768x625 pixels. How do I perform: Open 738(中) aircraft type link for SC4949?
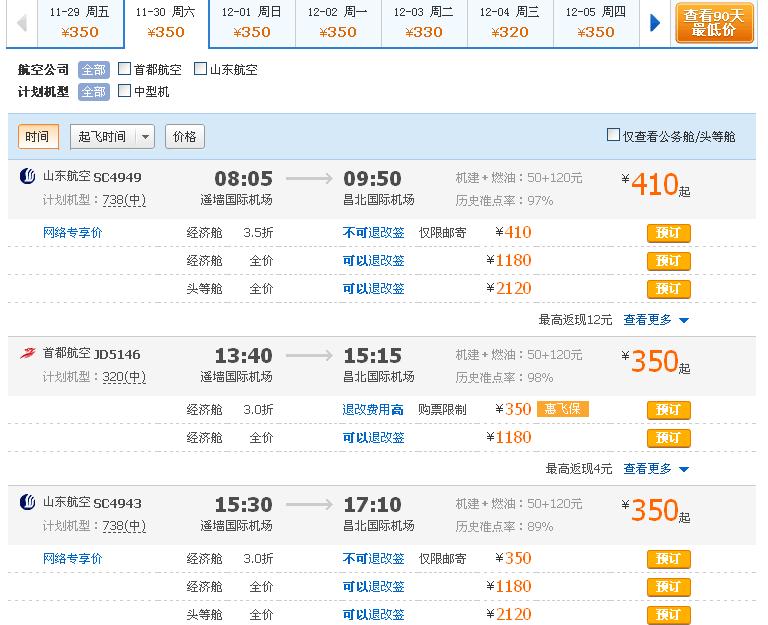[x=124, y=200]
